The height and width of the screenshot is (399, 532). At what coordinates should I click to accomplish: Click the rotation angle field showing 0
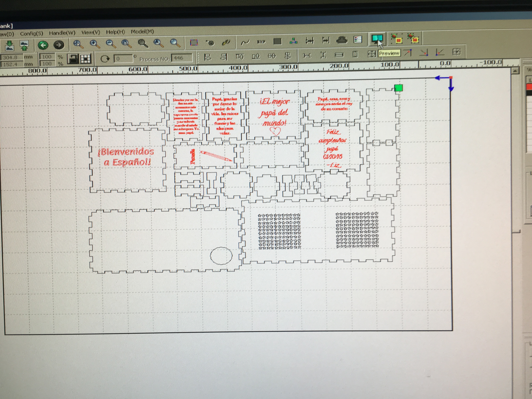[x=123, y=58]
